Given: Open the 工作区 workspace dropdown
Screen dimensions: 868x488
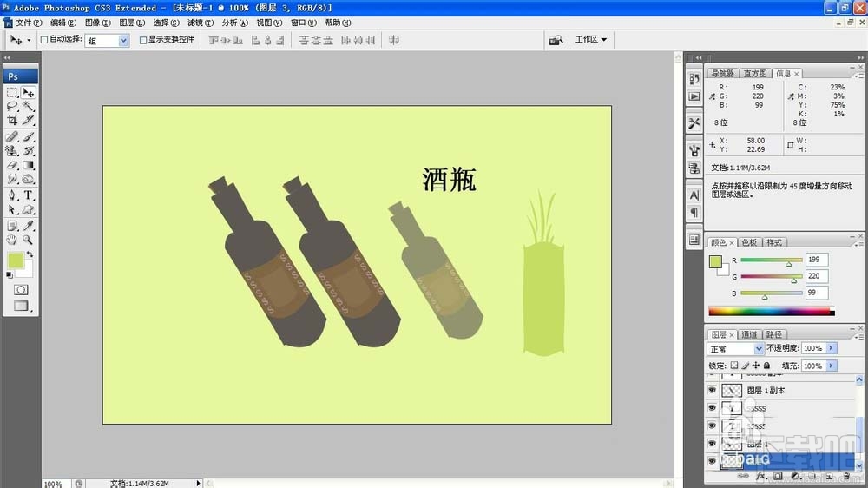Looking at the screenshot, I should pos(590,39).
